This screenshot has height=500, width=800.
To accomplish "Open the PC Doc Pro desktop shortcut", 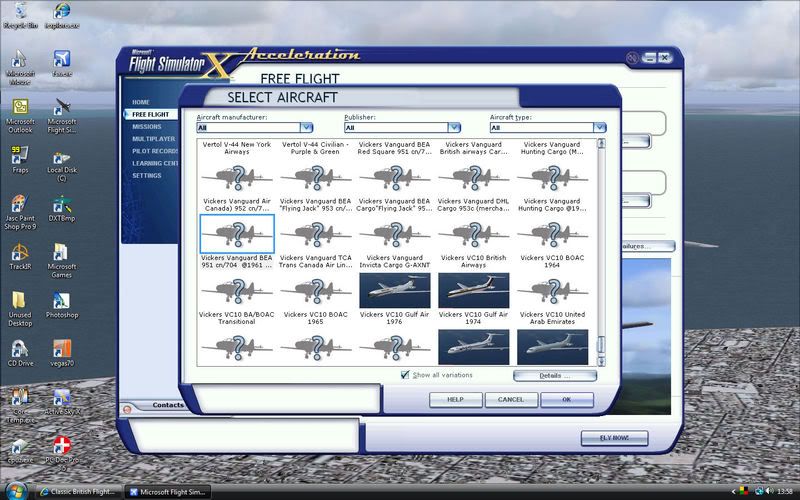I will pos(62,454).
